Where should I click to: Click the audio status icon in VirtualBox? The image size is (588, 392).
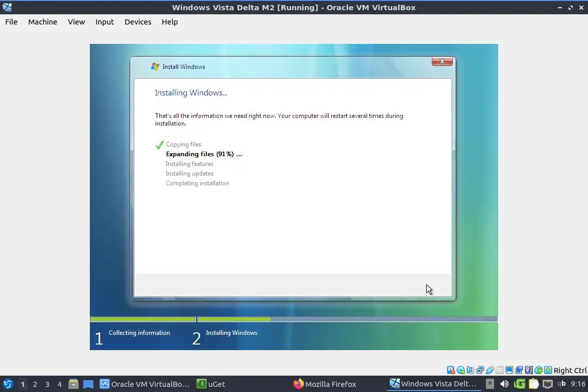coord(470,370)
